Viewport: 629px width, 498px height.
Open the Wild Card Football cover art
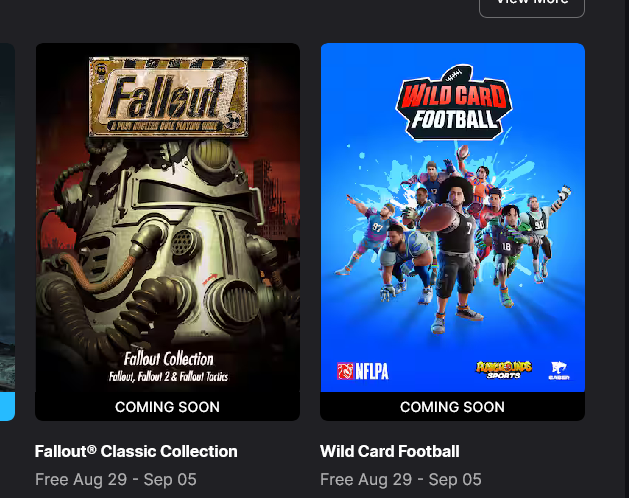[x=452, y=217]
